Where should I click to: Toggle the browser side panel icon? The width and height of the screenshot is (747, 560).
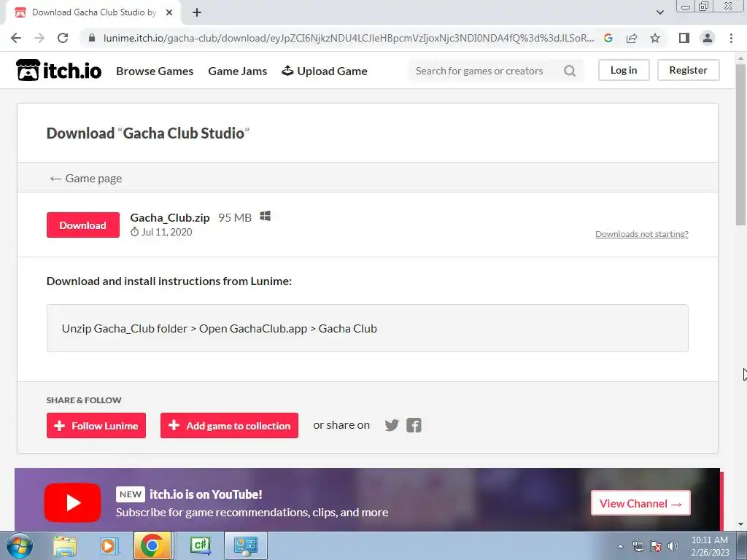[684, 38]
